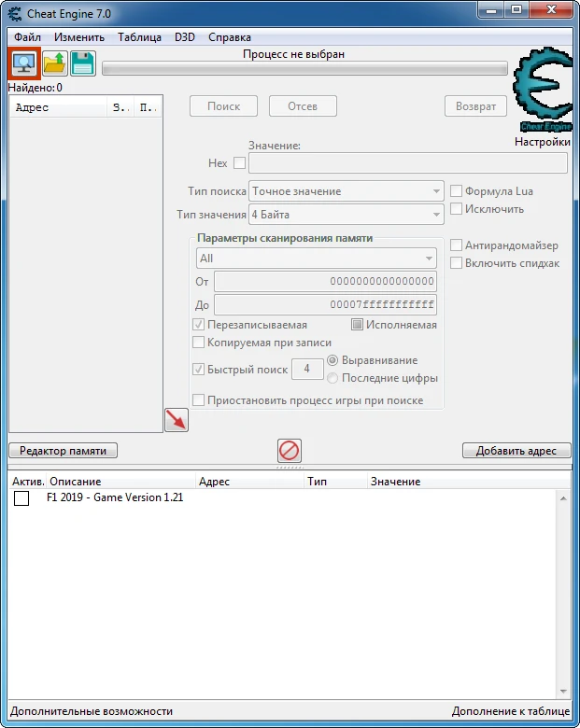This screenshot has height=728, width=580.
Task: Click the От start address field
Action: (x=325, y=281)
